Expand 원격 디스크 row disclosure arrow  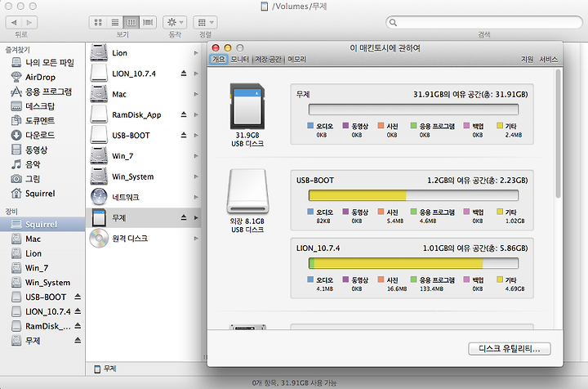(196, 239)
